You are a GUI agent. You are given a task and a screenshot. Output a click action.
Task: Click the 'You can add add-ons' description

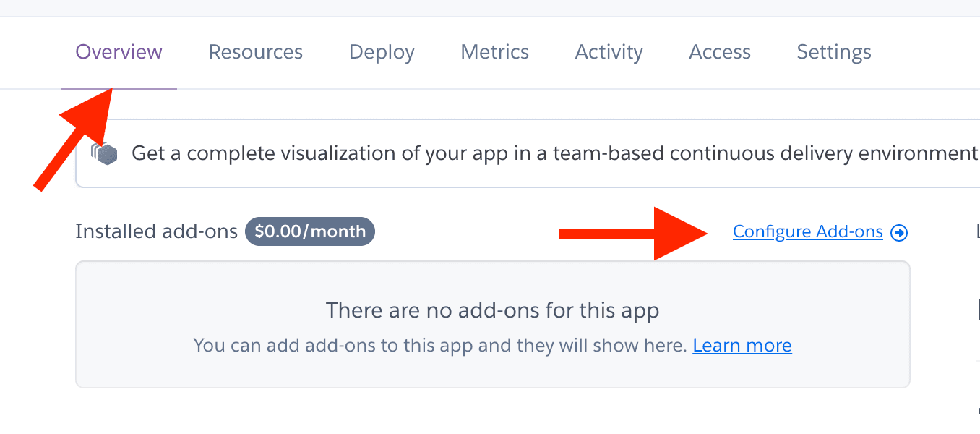tap(439, 346)
